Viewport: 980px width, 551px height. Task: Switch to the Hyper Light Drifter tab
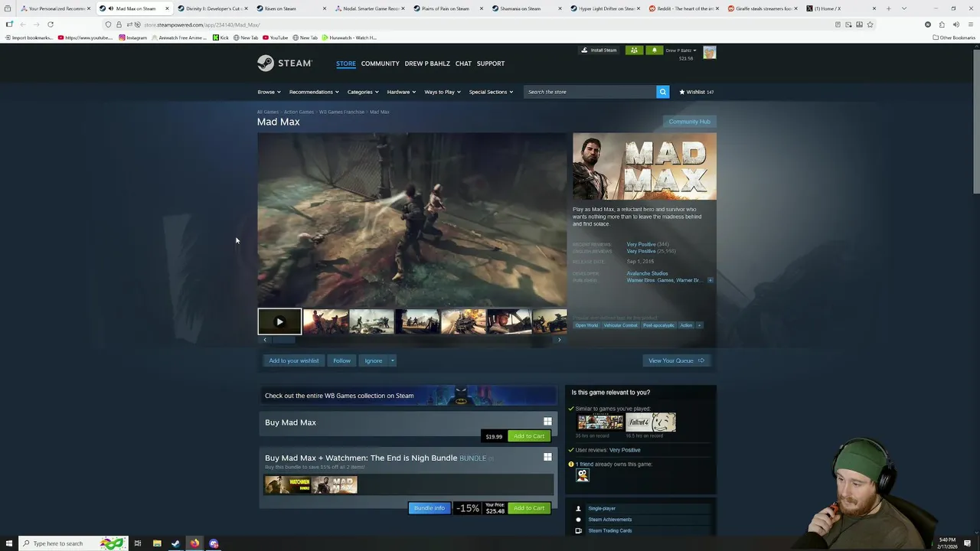(x=606, y=8)
